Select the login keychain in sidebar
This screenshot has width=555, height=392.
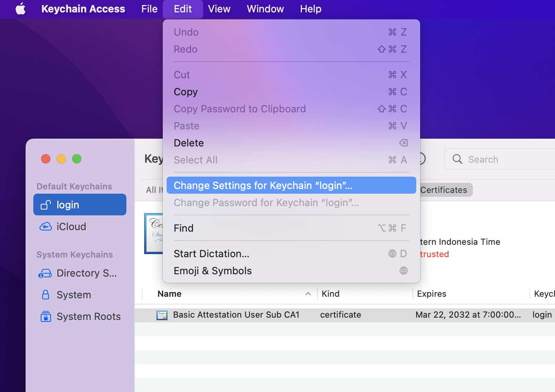[80, 205]
